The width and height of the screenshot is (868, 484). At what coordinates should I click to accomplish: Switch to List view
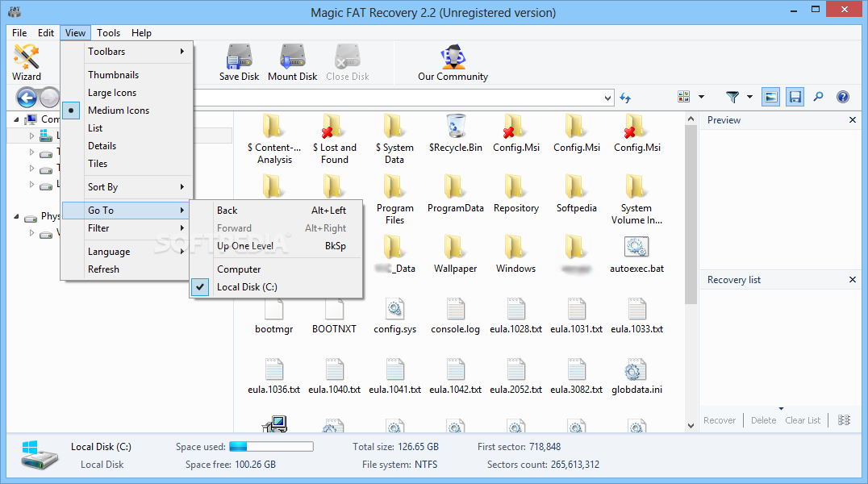(x=127, y=128)
